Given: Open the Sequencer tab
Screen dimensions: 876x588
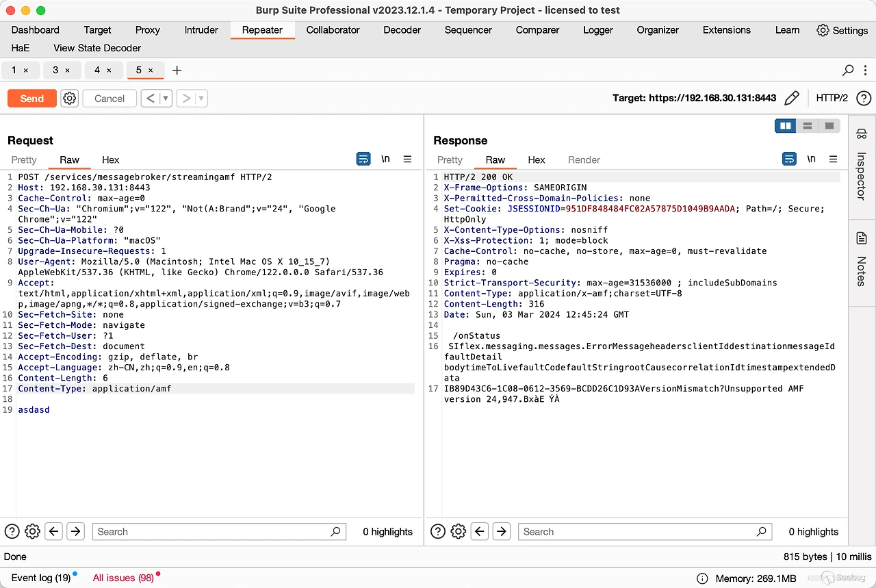Looking at the screenshot, I should pyautogui.click(x=468, y=30).
